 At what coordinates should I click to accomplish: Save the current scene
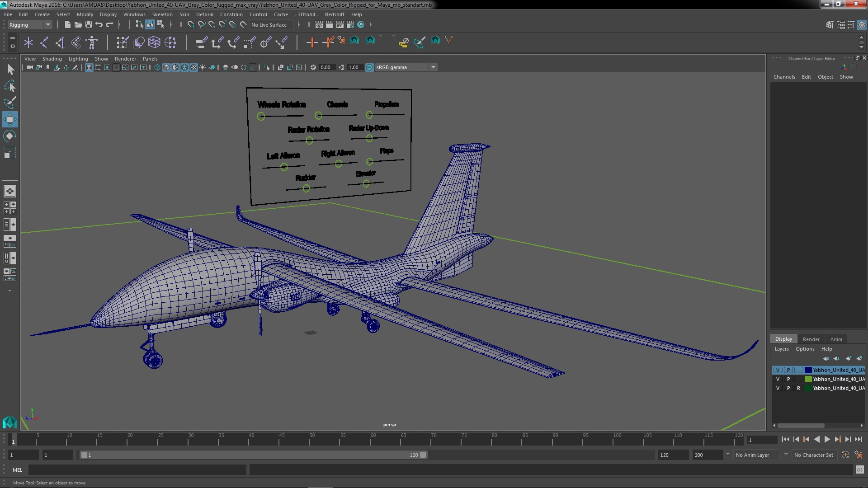(89, 24)
